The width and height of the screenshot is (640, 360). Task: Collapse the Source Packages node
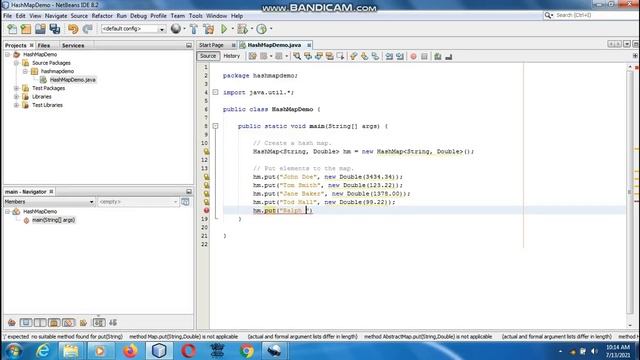16,63
